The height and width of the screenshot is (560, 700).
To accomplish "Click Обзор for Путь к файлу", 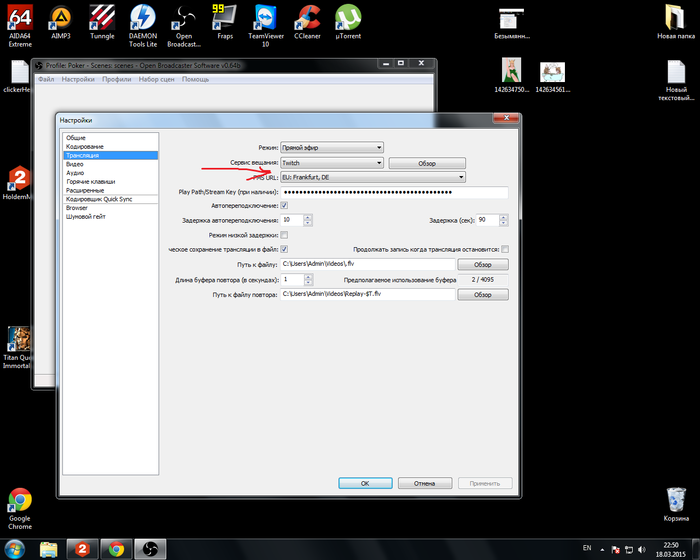I will [x=483, y=264].
